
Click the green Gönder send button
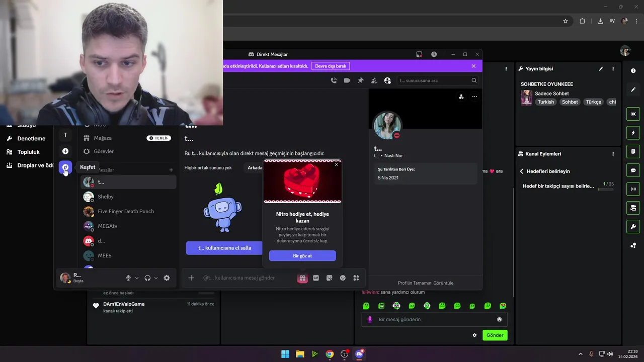tap(495, 335)
